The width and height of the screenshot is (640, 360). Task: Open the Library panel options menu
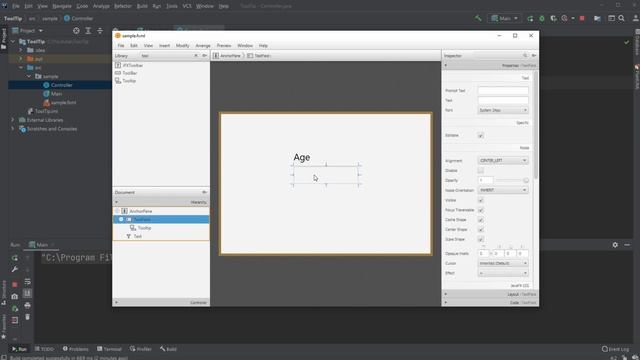(205, 56)
